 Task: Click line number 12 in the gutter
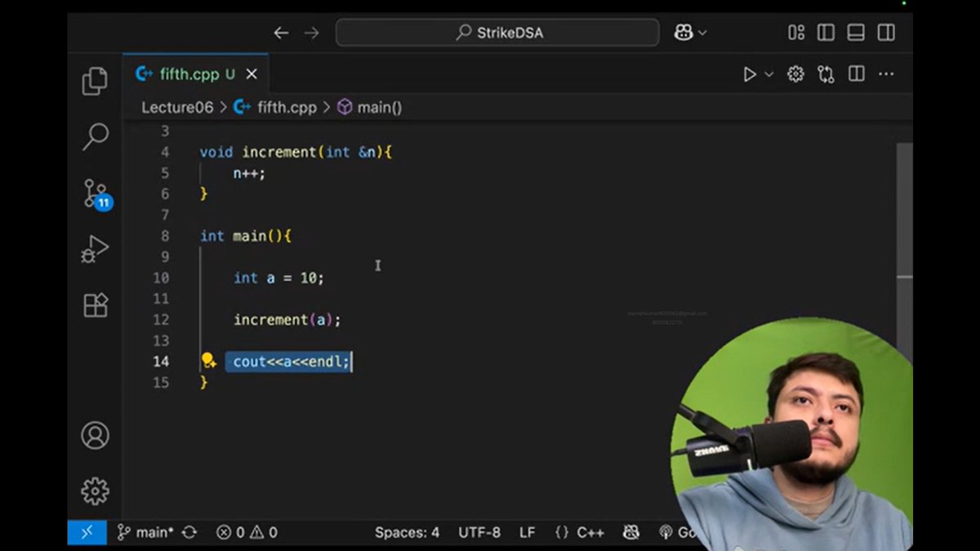161,319
